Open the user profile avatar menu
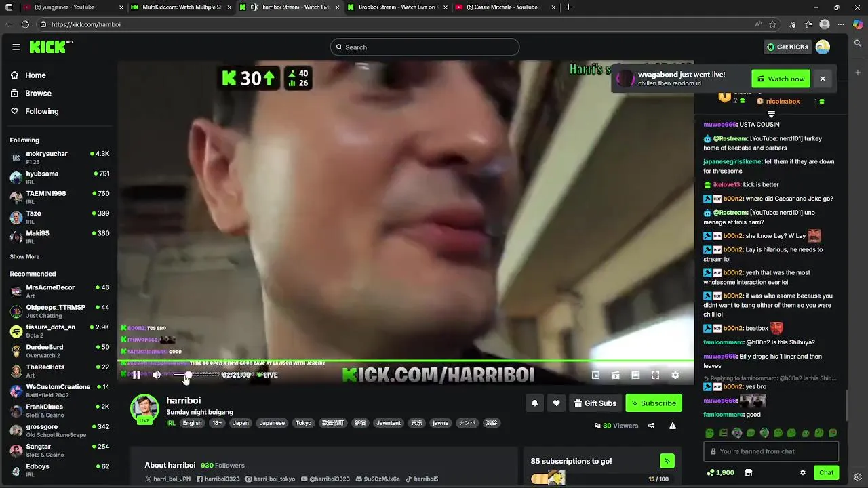Viewport: 868px width, 488px height. pyautogui.click(x=823, y=47)
